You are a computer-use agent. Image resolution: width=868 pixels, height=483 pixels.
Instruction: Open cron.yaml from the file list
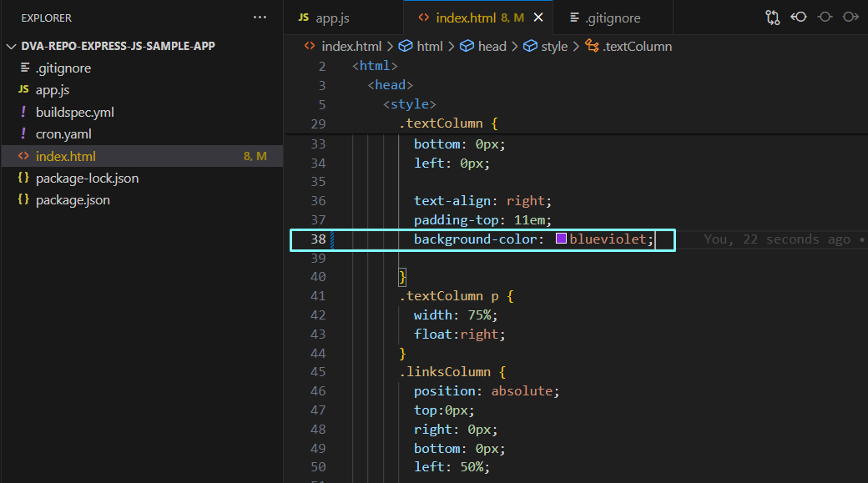[x=63, y=133]
